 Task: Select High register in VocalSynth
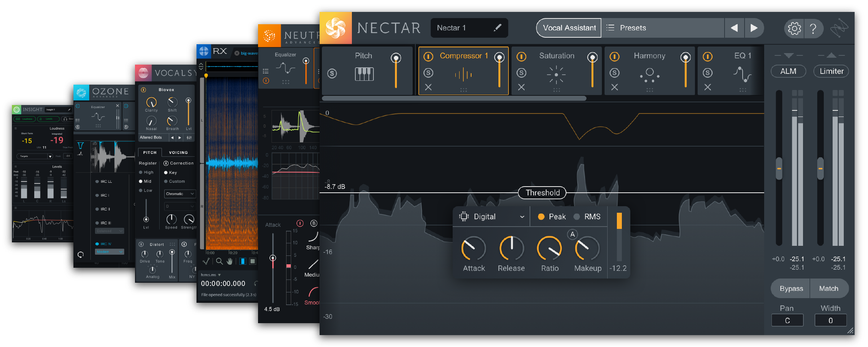point(146,172)
